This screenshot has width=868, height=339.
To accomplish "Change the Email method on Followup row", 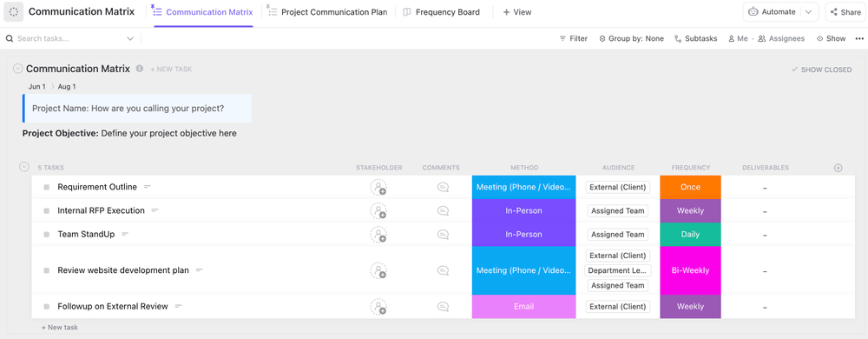I will click(523, 306).
